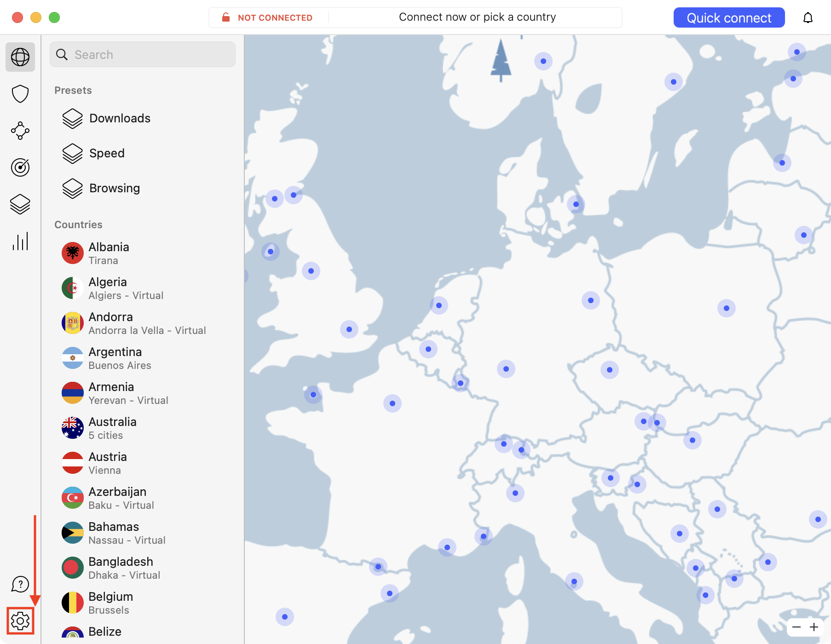Connect to Albania Tirana server
Image resolution: width=831 pixels, height=644 pixels.
pyautogui.click(x=109, y=253)
